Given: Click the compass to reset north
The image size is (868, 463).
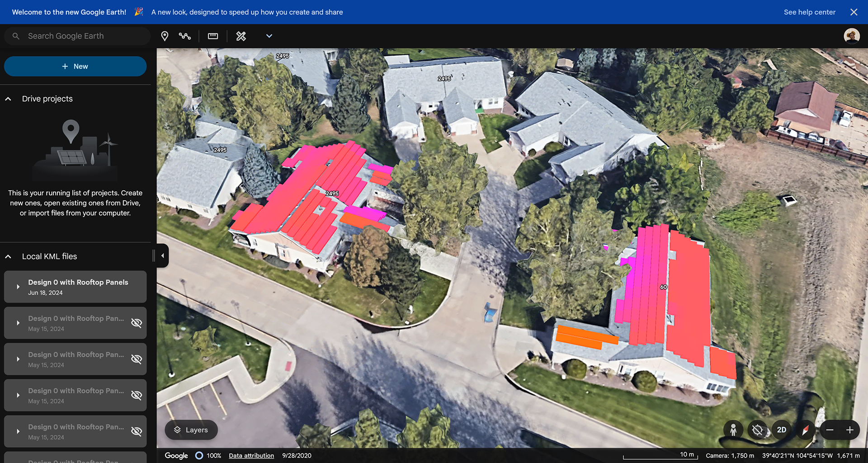Looking at the screenshot, I should pyautogui.click(x=805, y=430).
